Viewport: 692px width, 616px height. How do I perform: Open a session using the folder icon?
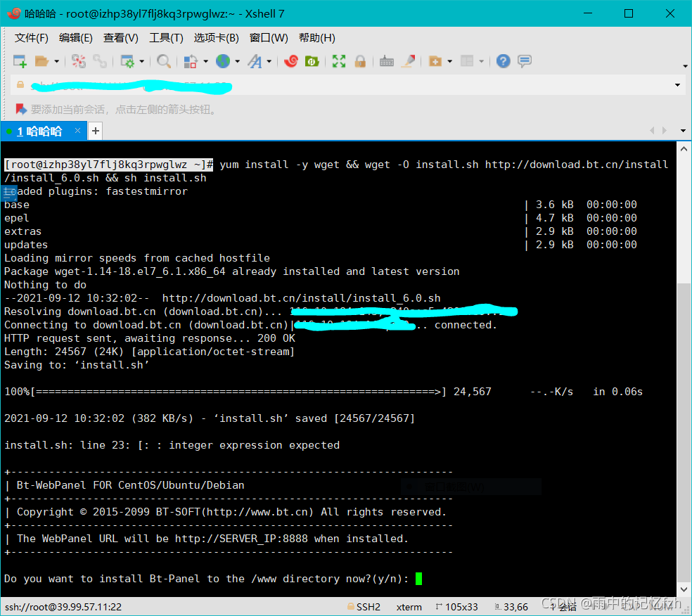point(41,61)
